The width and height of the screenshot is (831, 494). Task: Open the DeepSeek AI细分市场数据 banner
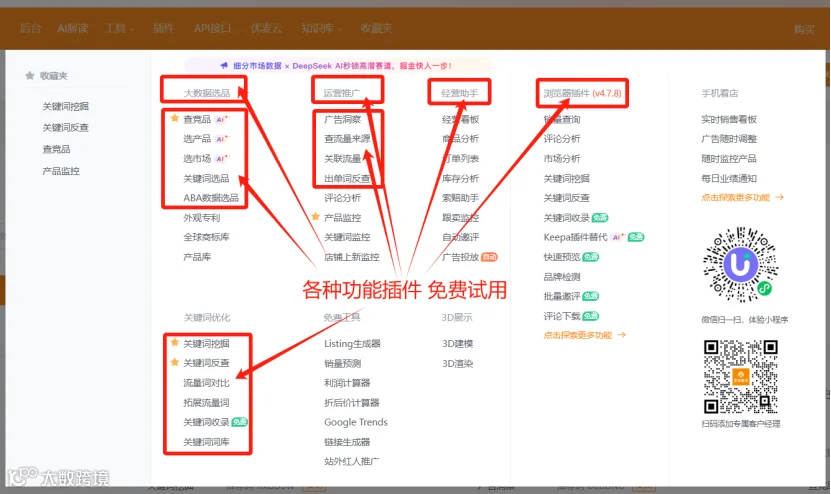(338, 66)
